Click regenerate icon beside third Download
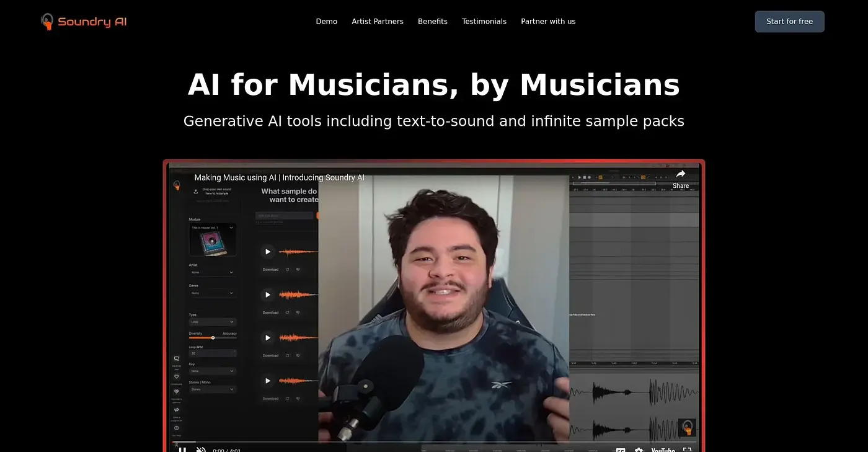868x452 pixels. coord(288,356)
